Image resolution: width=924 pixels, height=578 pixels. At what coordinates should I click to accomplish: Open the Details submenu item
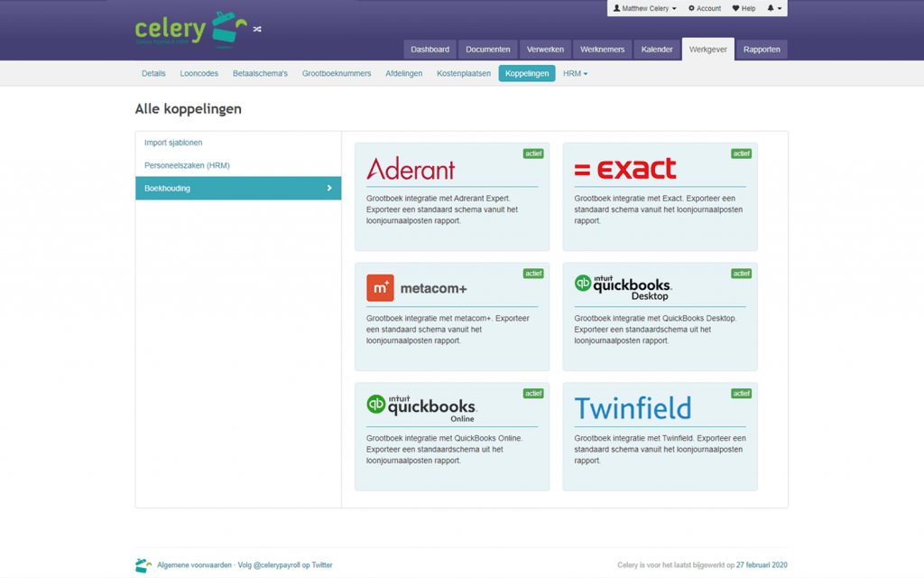(x=153, y=74)
